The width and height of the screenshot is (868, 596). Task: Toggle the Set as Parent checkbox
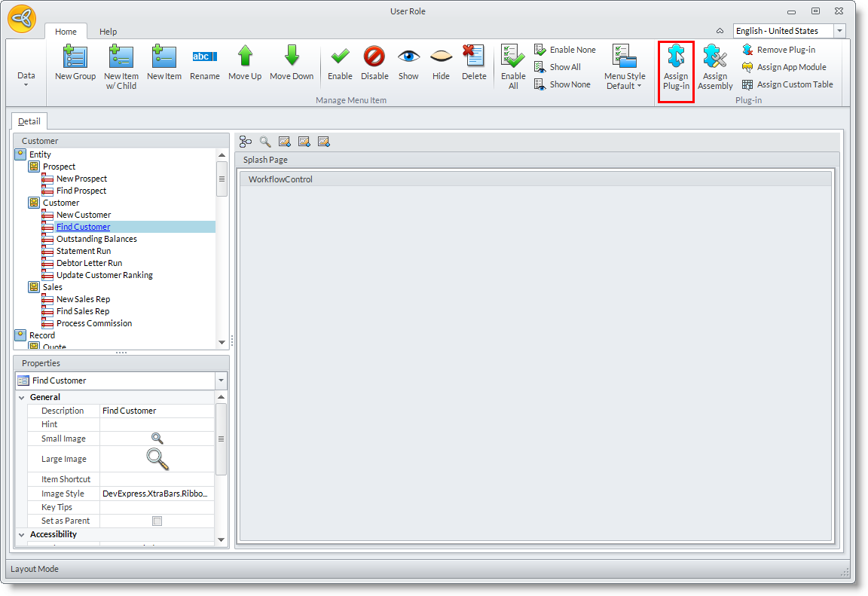[x=157, y=521]
